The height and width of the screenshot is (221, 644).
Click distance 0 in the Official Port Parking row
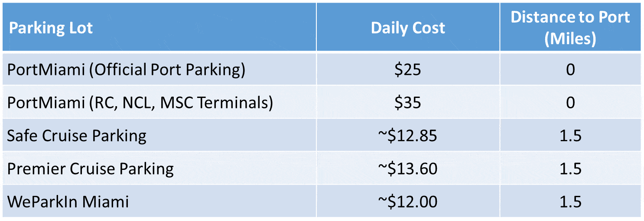point(570,69)
